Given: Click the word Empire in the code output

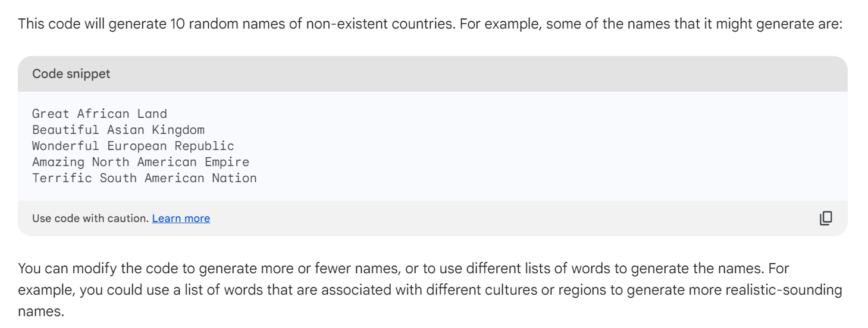Looking at the screenshot, I should coord(227,162).
